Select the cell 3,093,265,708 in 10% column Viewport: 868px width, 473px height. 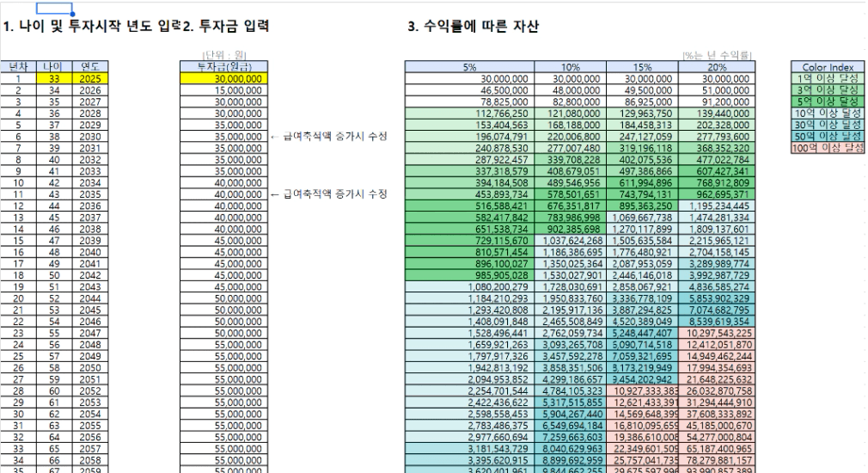tap(570, 345)
